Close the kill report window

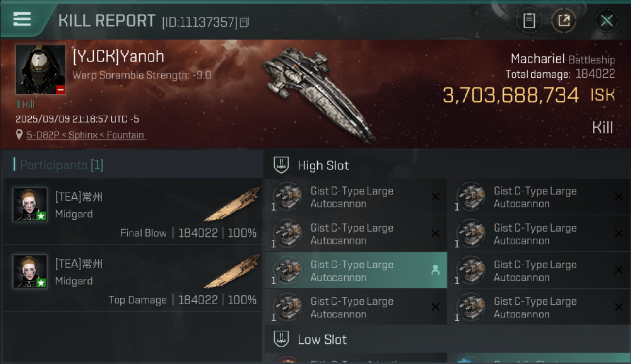pos(606,20)
